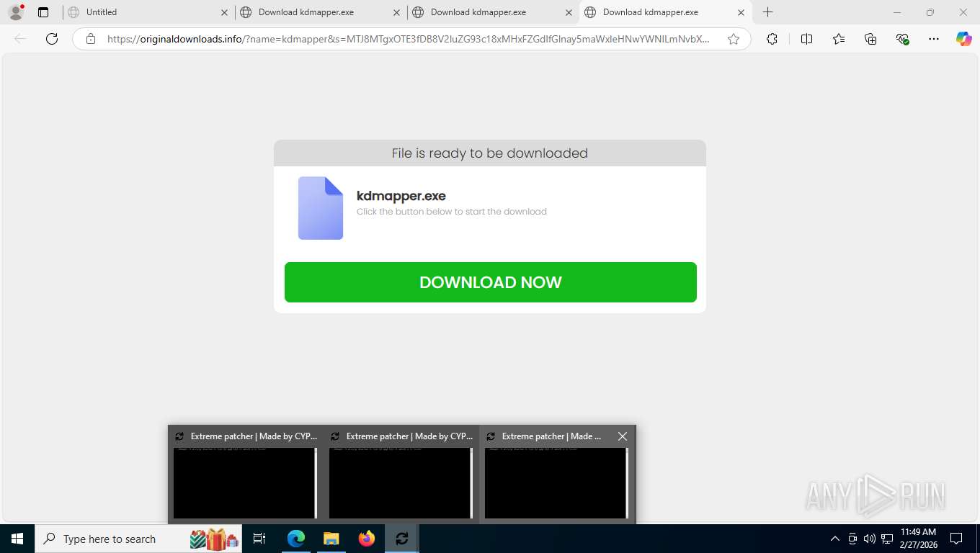980x553 pixels.
Task: Switch to the Untitled tab
Action: coord(148,12)
